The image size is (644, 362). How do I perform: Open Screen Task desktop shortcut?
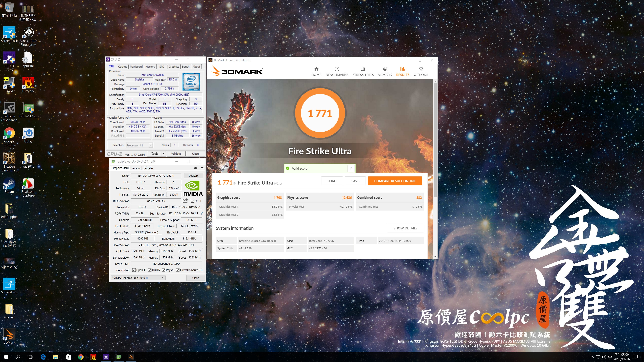[x=9, y=35]
